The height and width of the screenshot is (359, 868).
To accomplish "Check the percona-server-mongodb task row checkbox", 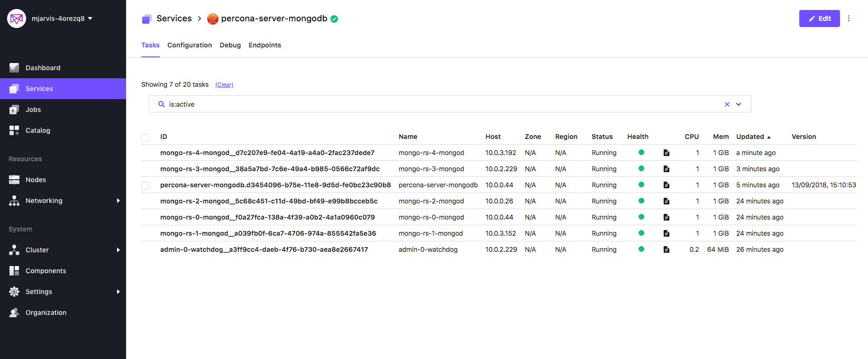I will pyautogui.click(x=145, y=186).
